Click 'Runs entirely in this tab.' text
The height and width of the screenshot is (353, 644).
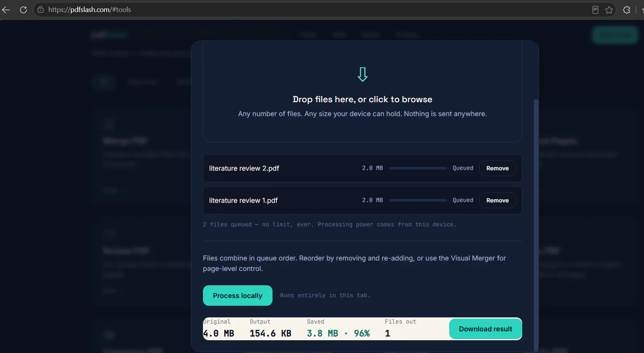click(x=325, y=295)
